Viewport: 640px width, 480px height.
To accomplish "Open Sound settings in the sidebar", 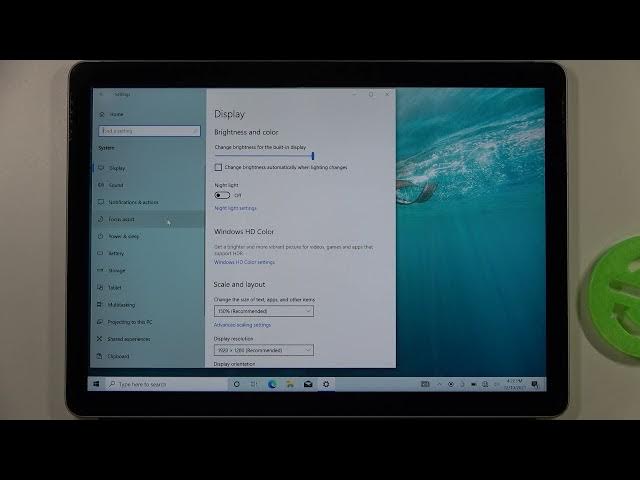I will click(149, 185).
